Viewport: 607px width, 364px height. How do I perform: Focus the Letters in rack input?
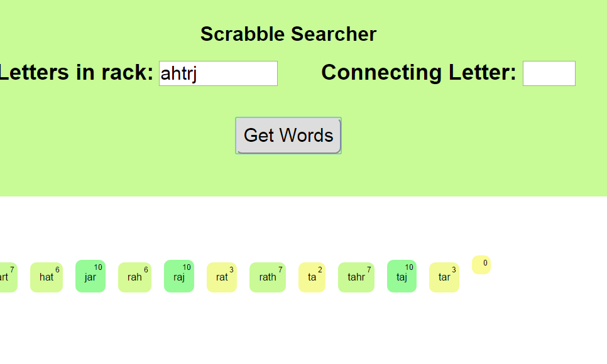(218, 73)
